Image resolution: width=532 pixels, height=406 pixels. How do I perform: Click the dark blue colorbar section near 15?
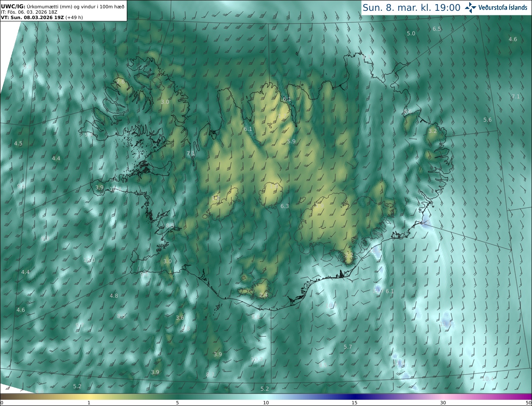(x=355, y=396)
